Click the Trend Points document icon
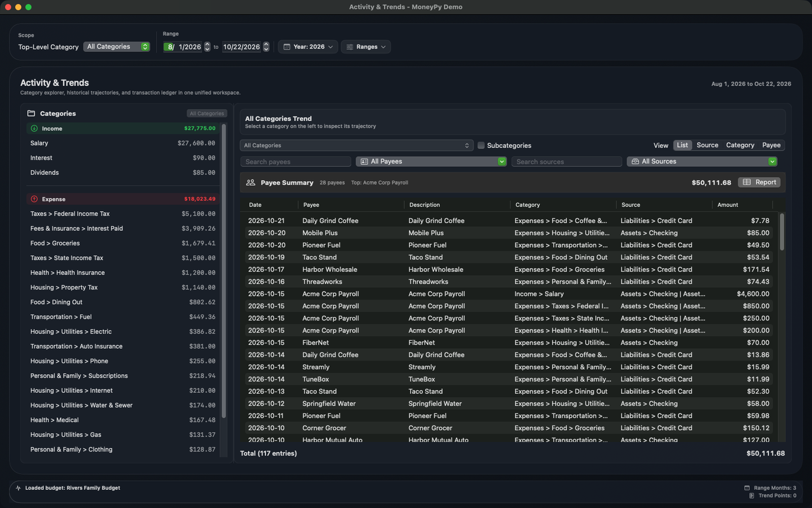 click(752, 496)
